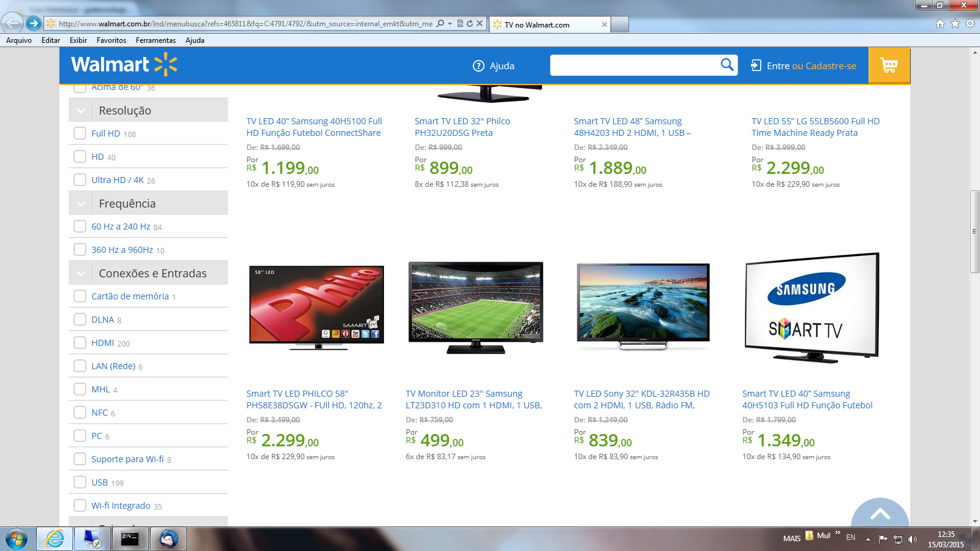Screen dimensions: 980x551
Task: Click the Entre login link
Action: [778, 66]
